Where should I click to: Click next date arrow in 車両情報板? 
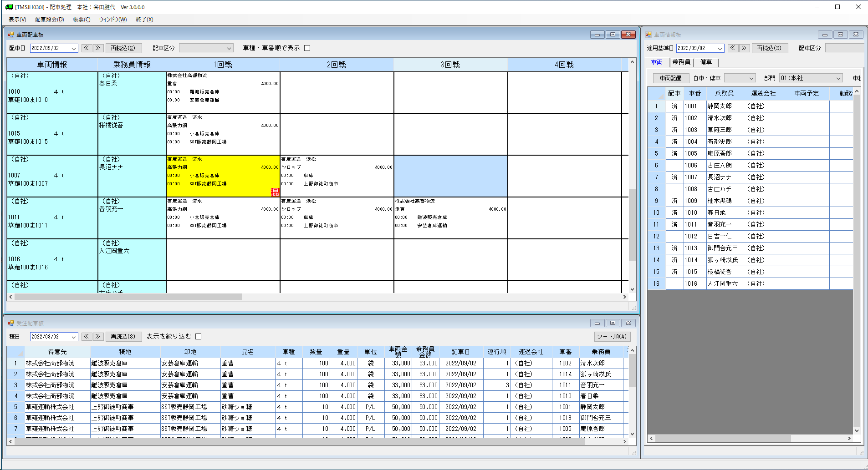pos(744,48)
